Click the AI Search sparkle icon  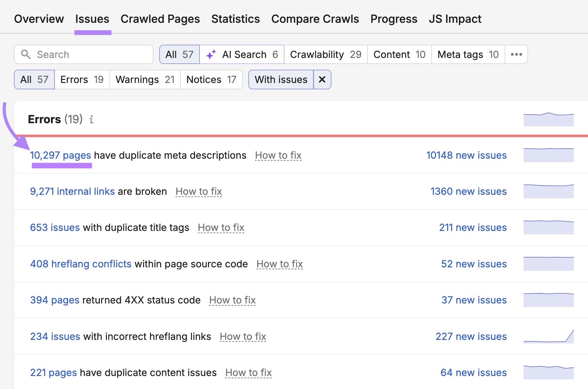coord(211,54)
